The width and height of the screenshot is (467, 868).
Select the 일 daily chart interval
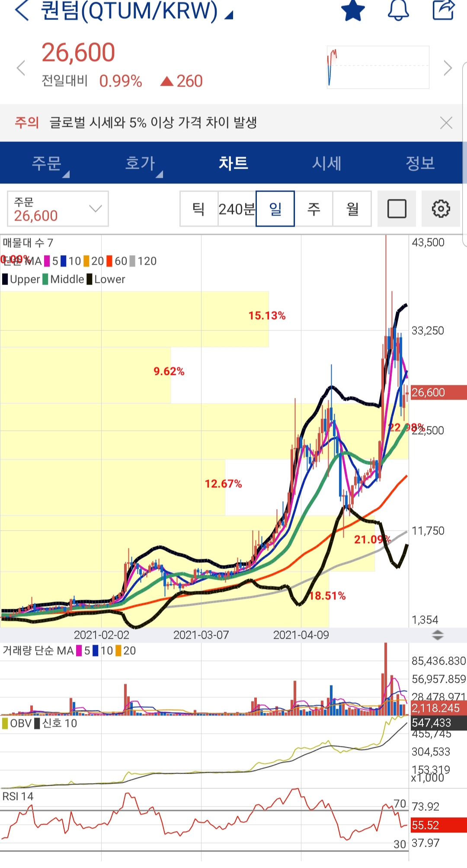(x=275, y=209)
